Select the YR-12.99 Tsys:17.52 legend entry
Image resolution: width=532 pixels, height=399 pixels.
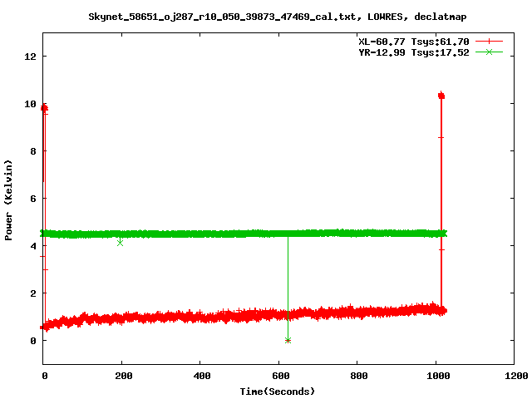tap(431, 52)
